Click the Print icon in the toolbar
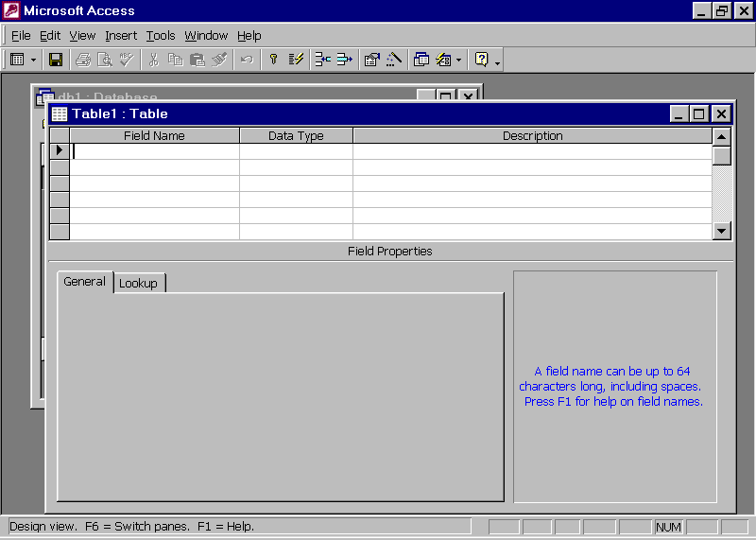This screenshot has height=540, width=756. point(83,60)
